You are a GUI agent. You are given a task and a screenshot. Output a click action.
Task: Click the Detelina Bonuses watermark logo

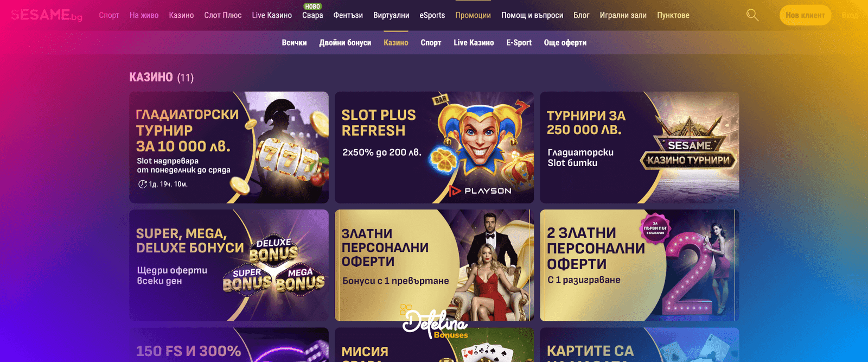tap(435, 323)
